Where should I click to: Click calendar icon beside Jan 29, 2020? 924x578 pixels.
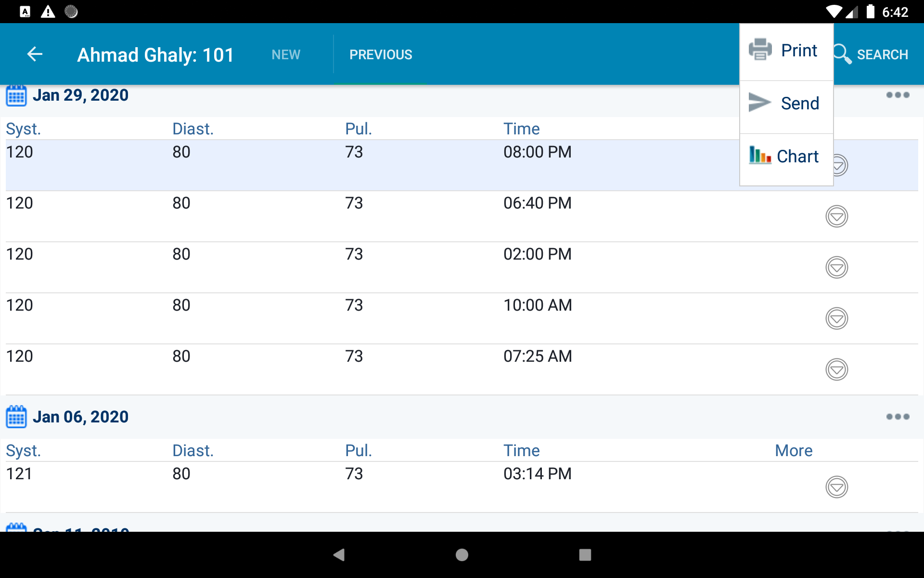[x=16, y=95]
